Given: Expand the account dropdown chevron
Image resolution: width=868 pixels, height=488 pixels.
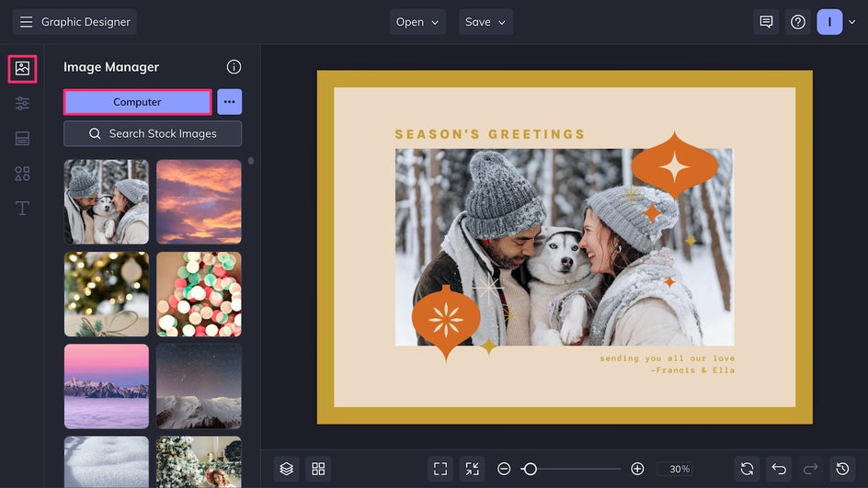Looking at the screenshot, I should [x=852, y=22].
